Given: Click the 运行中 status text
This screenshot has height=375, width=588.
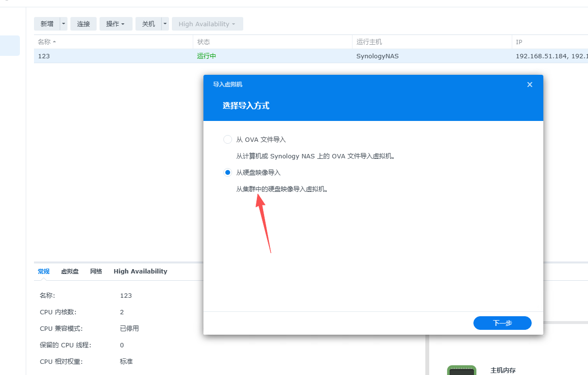Looking at the screenshot, I should click(x=206, y=56).
